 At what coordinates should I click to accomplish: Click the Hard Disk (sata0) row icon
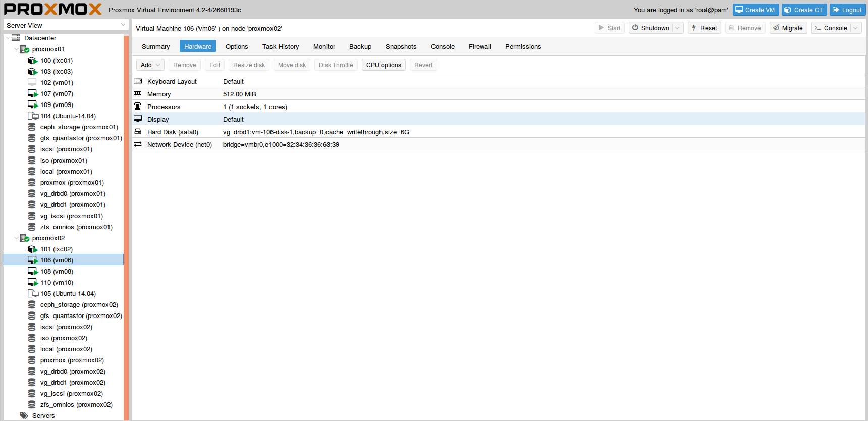coord(138,132)
